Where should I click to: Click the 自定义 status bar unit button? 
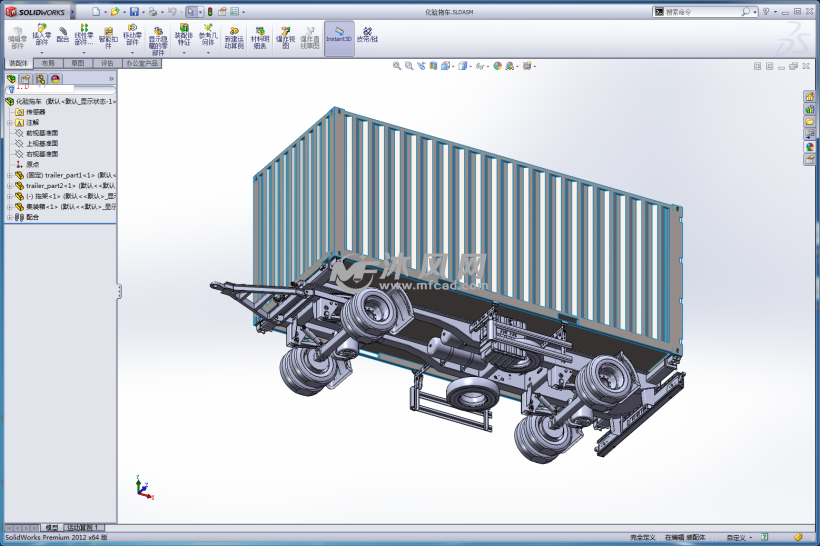(x=736, y=537)
